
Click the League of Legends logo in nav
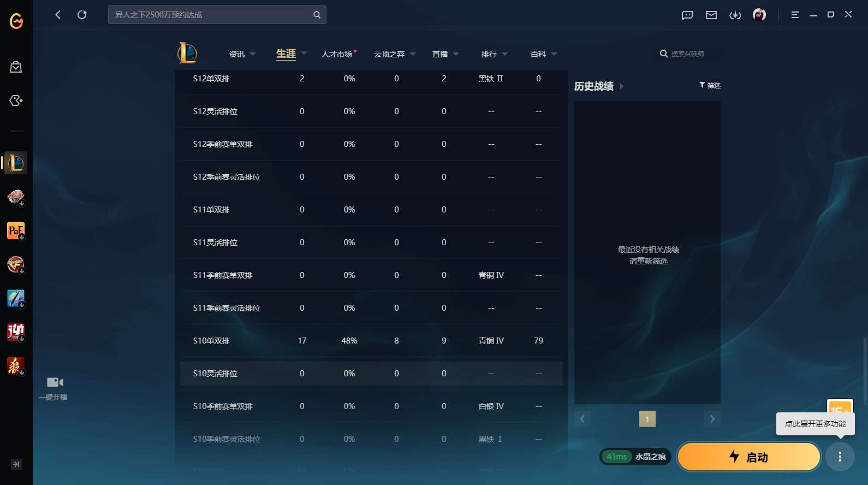187,53
